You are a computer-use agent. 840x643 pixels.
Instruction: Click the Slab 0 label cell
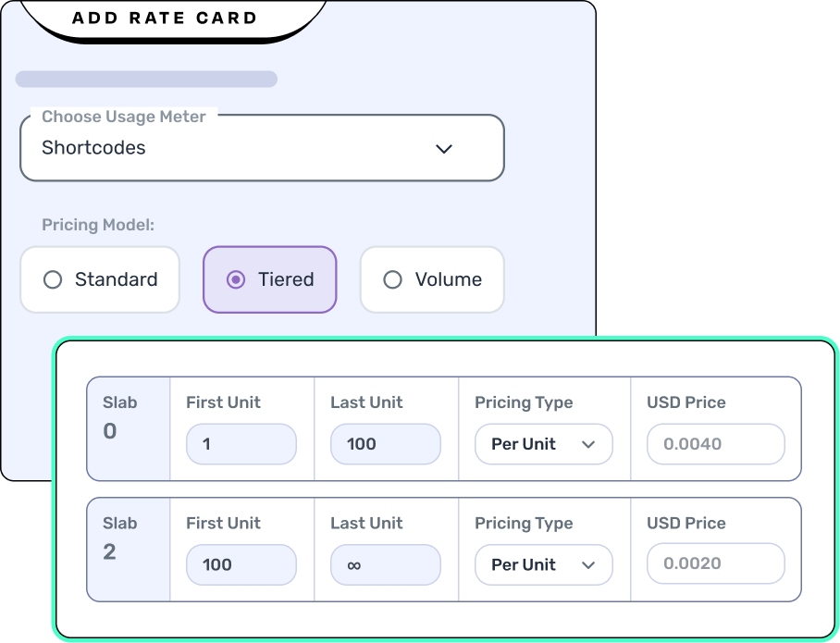click(x=128, y=428)
